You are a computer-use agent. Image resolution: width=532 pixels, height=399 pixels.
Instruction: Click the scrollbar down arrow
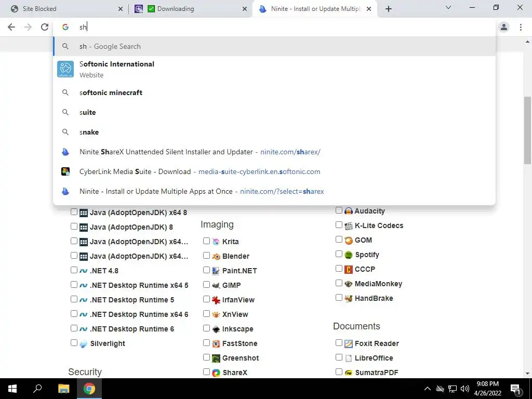527,374
